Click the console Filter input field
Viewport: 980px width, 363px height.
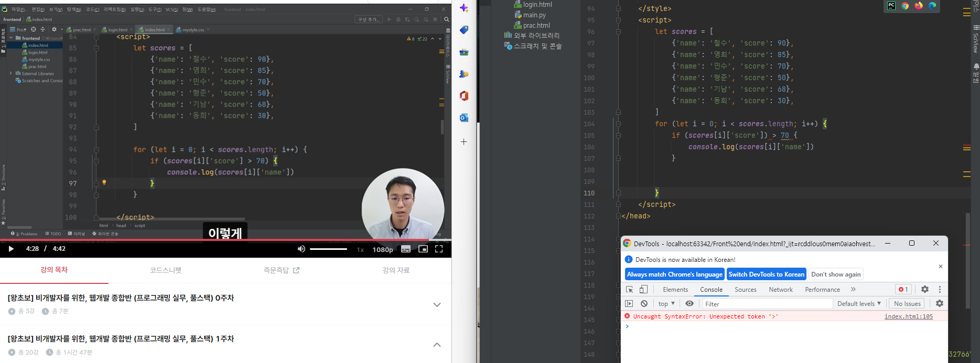(768, 304)
